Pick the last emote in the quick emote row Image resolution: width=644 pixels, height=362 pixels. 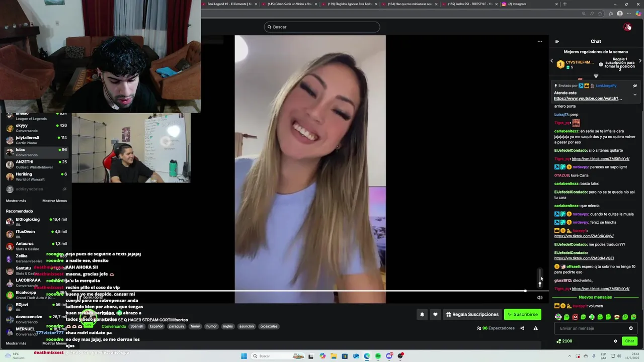[x=633, y=317]
